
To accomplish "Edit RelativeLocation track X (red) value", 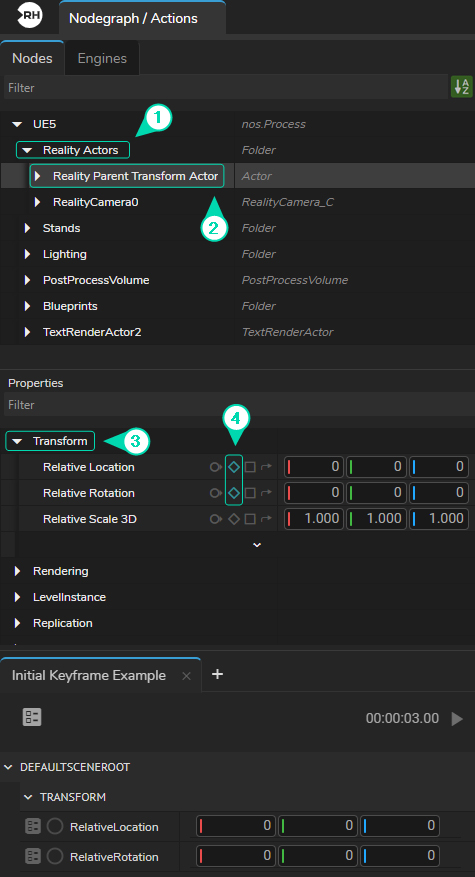I will pyautogui.click(x=236, y=826).
